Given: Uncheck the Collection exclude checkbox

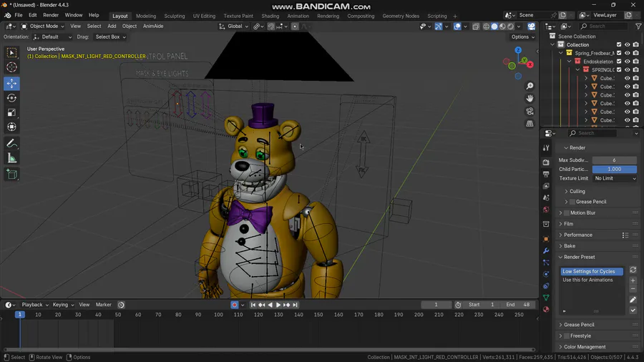Looking at the screenshot, I should coord(619,45).
